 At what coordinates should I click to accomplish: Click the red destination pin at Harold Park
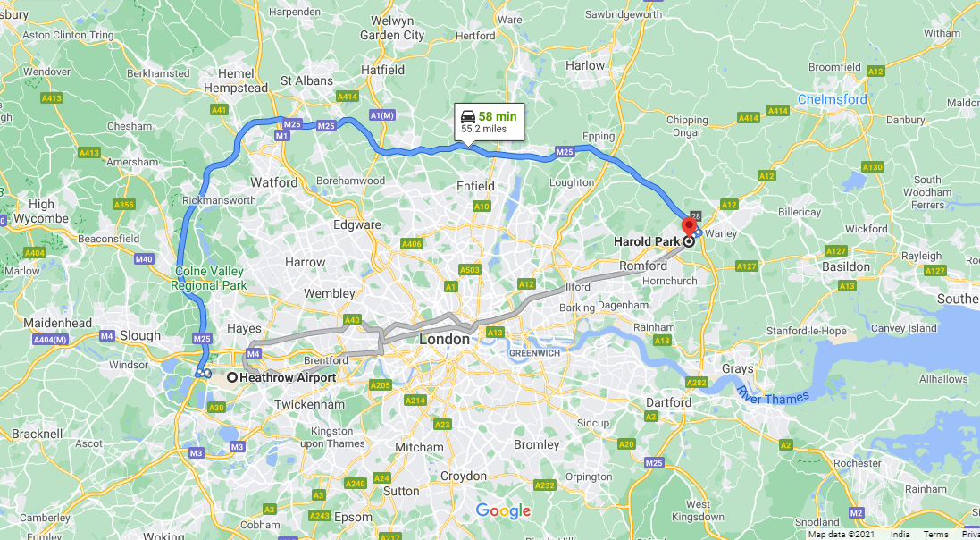click(x=689, y=228)
